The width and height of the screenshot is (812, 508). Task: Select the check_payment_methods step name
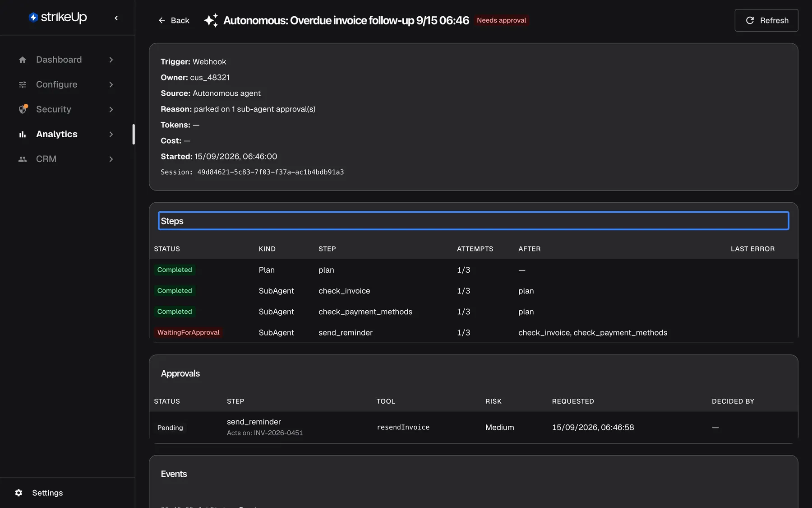365,312
